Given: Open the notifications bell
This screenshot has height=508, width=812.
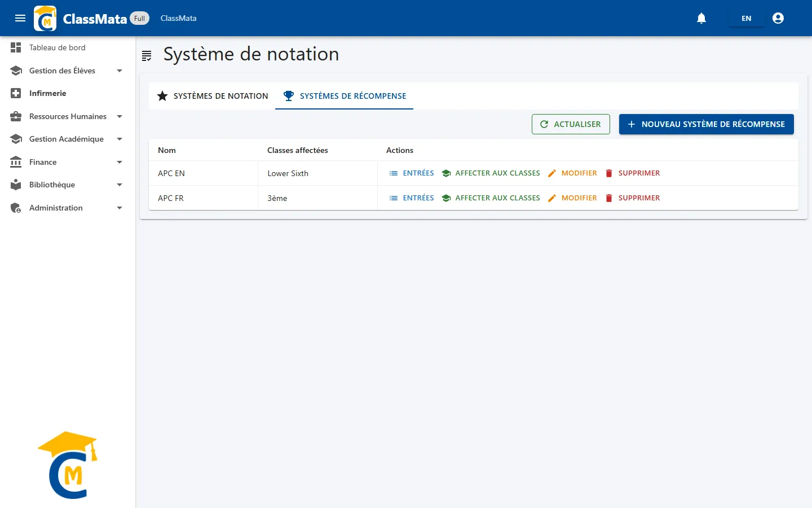Looking at the screenshot, I should point(701,18).
